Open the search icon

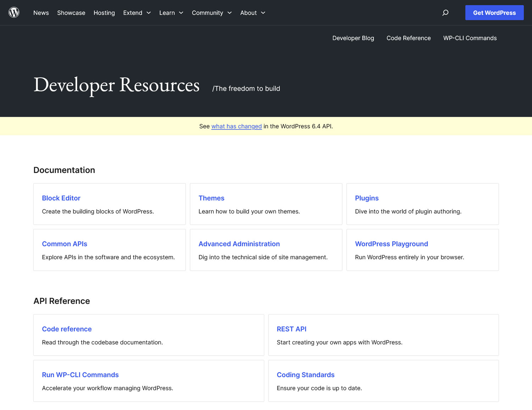coord(445,12)
